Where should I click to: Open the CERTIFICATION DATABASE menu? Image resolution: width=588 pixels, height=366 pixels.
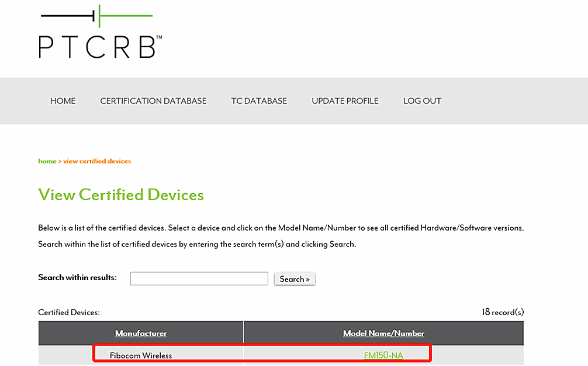click(x=153, y=100)
